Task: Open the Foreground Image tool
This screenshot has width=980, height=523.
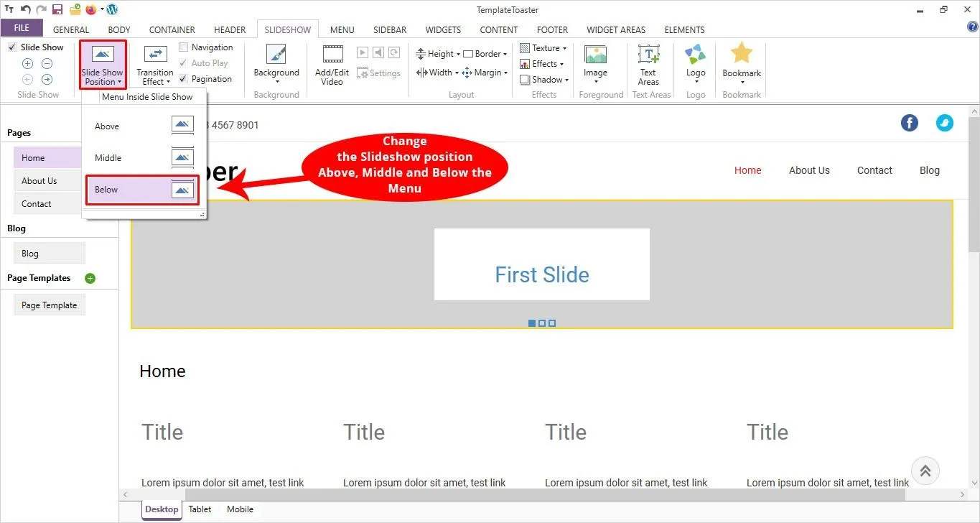Action: pyautogui.click(x=595, y=55)
